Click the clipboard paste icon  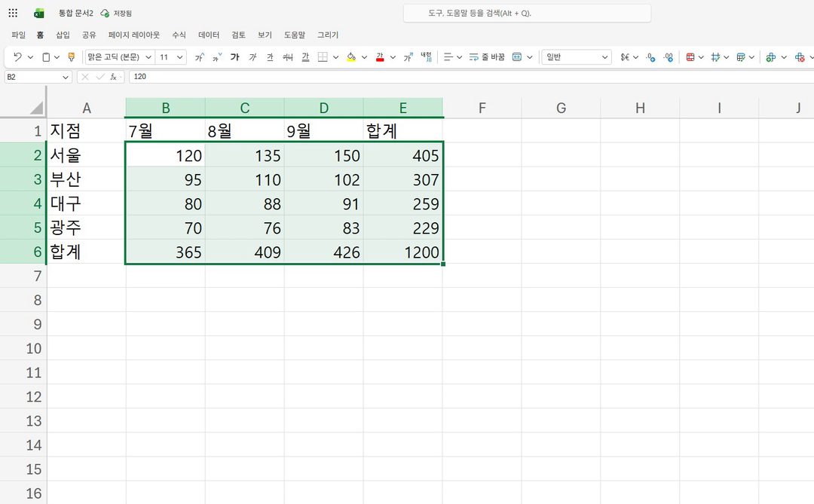(x=46, y=57)
